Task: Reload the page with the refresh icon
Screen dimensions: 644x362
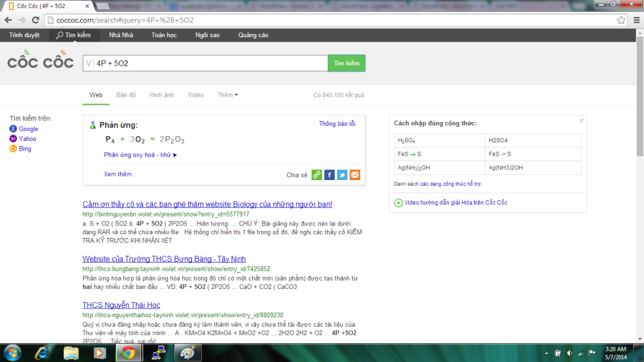Action: click(x=36, y=20)
